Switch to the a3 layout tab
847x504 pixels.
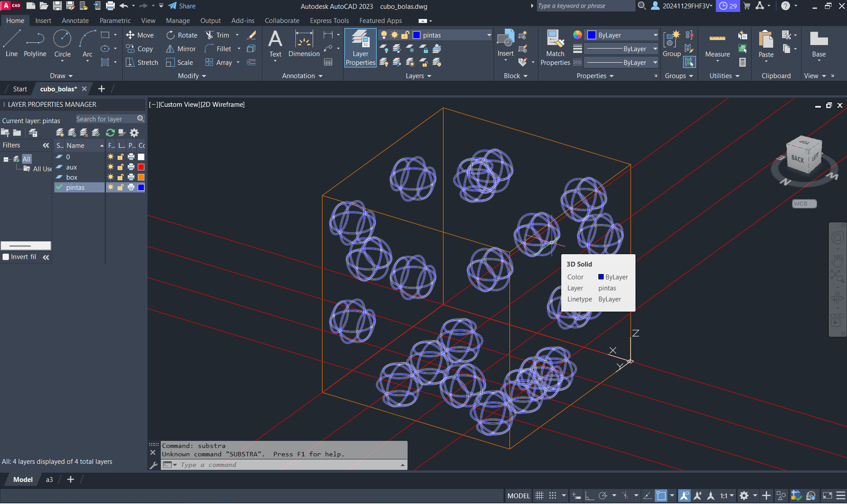pos(49,480)
